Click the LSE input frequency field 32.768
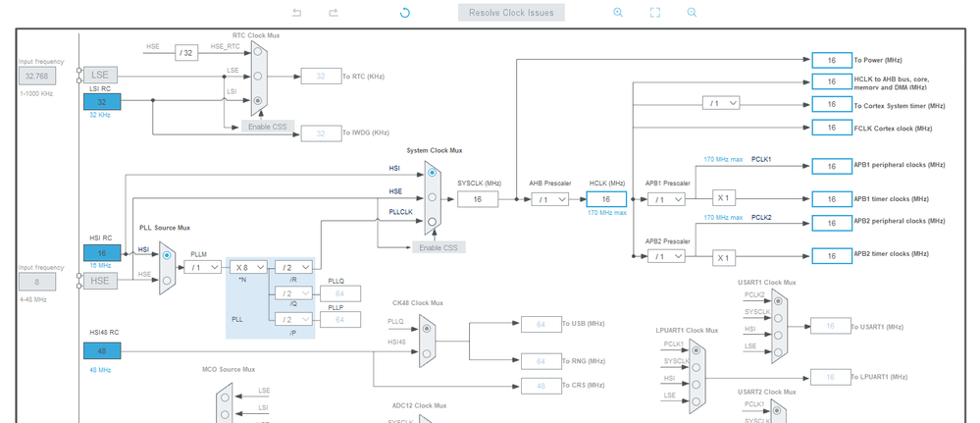980x423 pixels. (x=37, y=77)
